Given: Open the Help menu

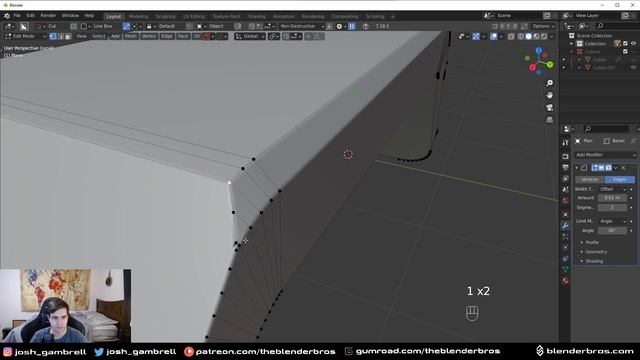Looking at the screenshot, I should click(x=89, y=16).
